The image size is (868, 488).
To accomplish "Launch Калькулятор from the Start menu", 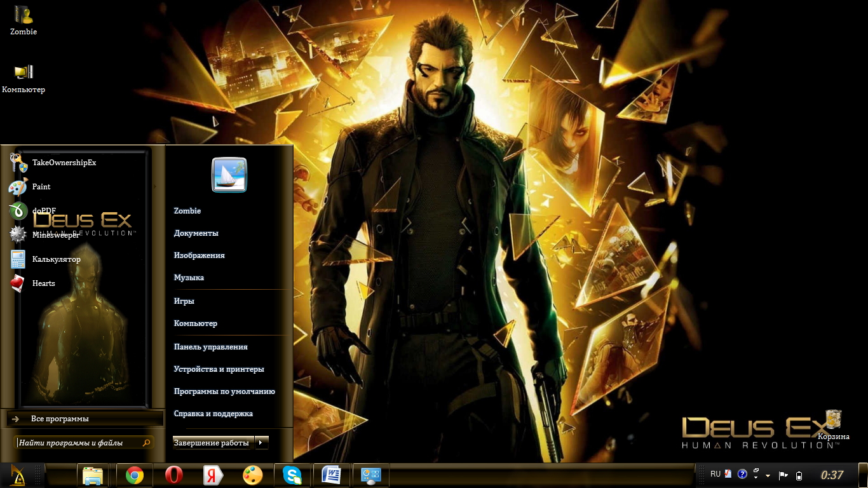I will pyautogui.click(x=79, y=259).
